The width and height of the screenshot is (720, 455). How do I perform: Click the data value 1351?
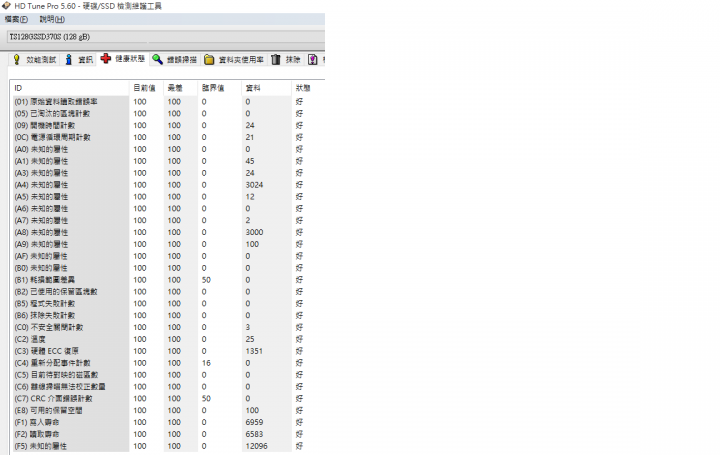pos(254,351)
